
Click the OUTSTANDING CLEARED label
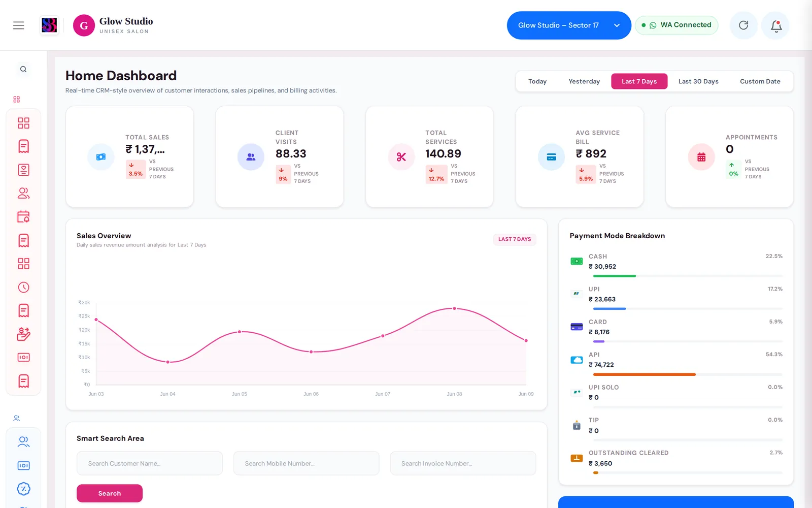click(x=628, y=453)
